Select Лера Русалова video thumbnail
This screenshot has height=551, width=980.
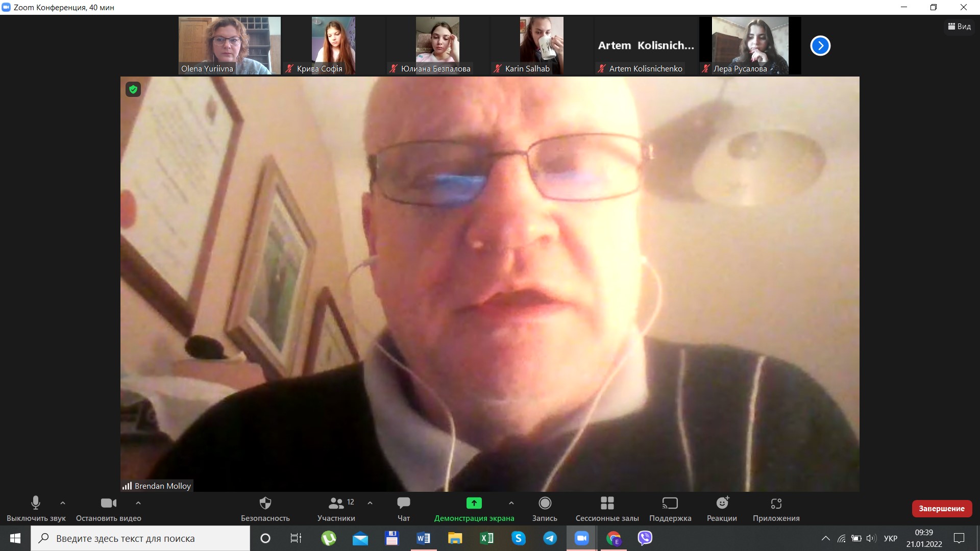point(750,46)
